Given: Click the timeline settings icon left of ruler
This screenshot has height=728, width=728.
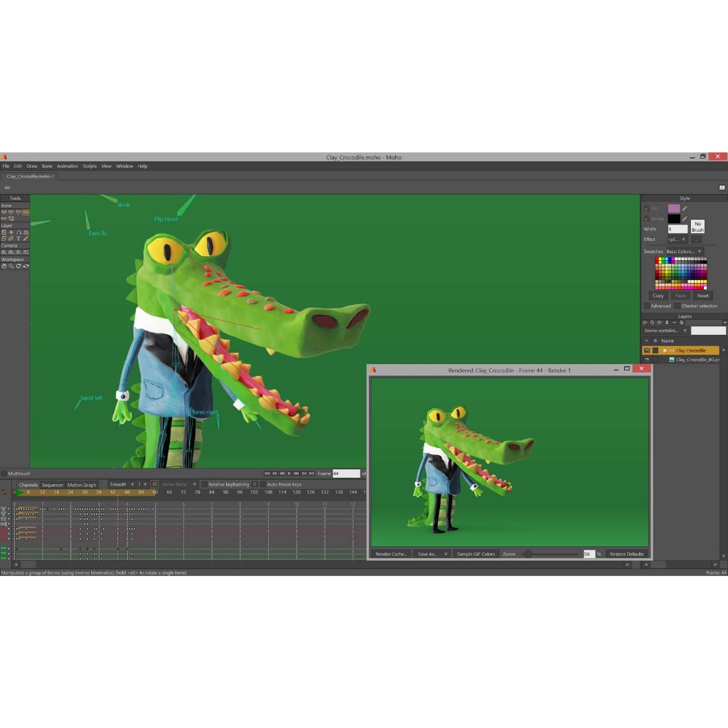Looking at the screenshot, I should (4, 493).
